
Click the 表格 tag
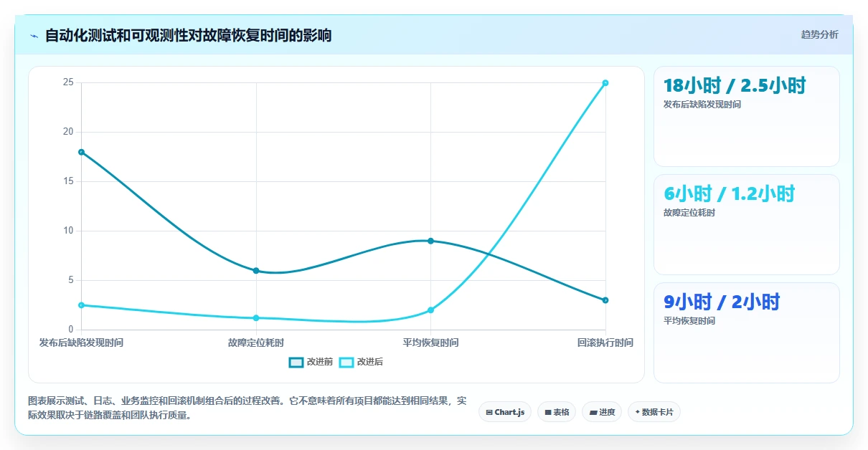coord(557,412)
